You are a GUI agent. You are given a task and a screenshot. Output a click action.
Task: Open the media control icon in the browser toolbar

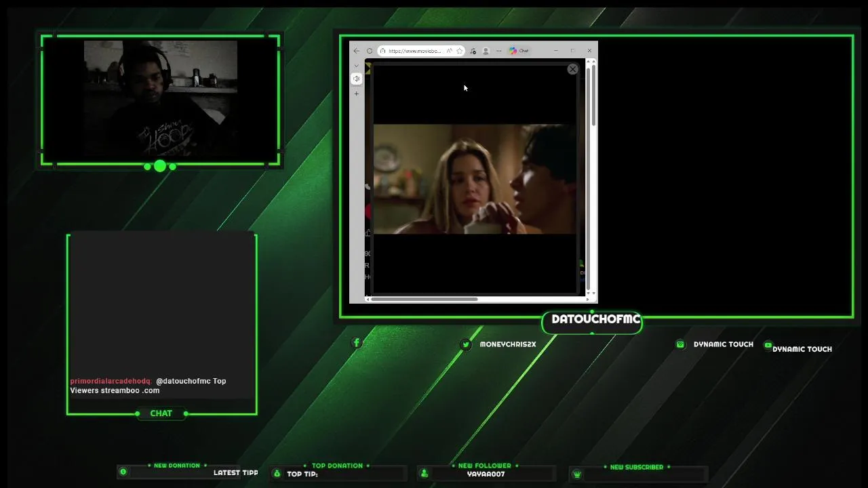[x=473, y=51]
